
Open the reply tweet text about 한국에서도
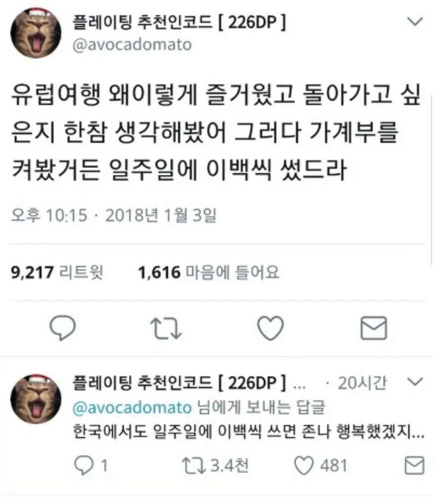coord(249,432)
